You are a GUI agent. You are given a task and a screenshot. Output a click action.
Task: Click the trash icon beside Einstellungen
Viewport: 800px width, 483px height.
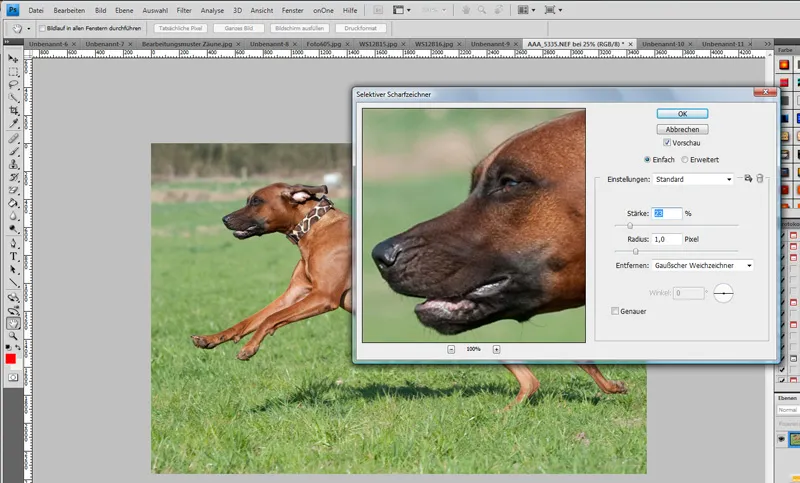click(x=760, y=179)
